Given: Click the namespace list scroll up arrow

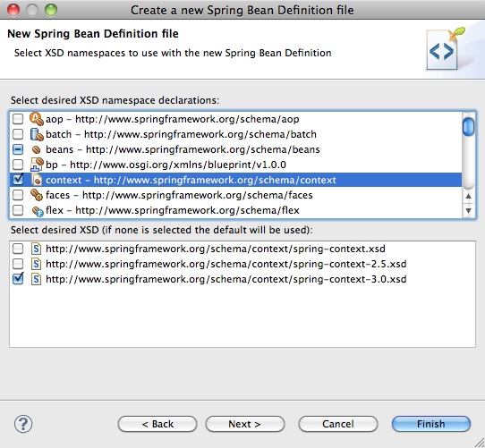Looking at the screenshot, I should tap(468, 196).
